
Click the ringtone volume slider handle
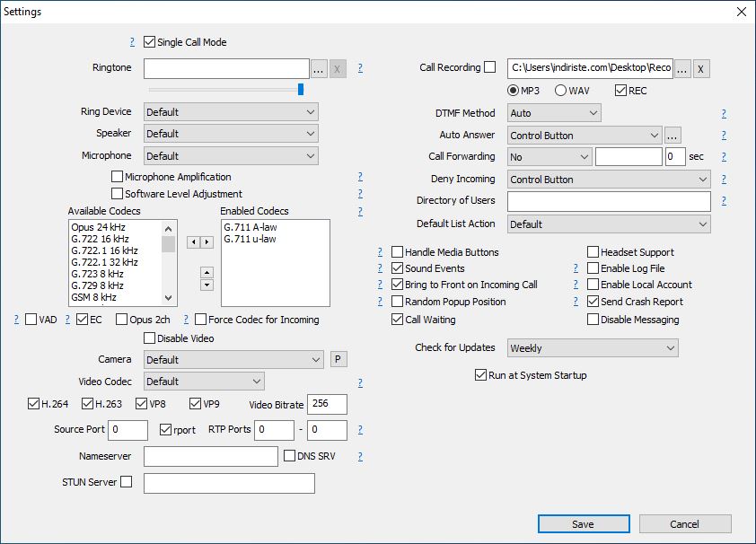point(301,89)
